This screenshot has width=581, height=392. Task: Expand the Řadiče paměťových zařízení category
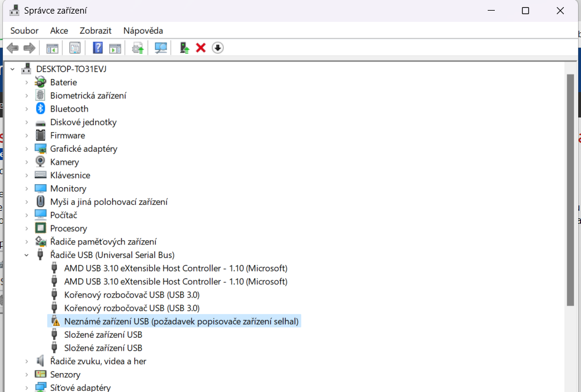(27, 241)
